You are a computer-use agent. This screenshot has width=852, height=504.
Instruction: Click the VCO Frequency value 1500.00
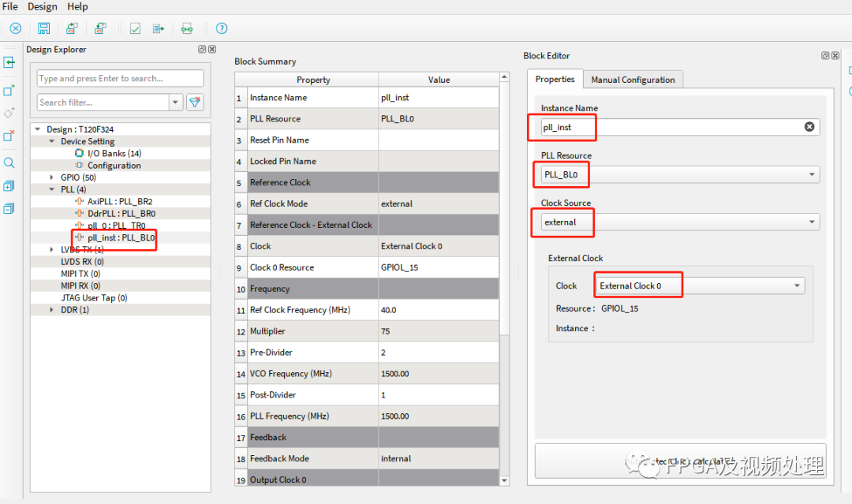(439, 374)
